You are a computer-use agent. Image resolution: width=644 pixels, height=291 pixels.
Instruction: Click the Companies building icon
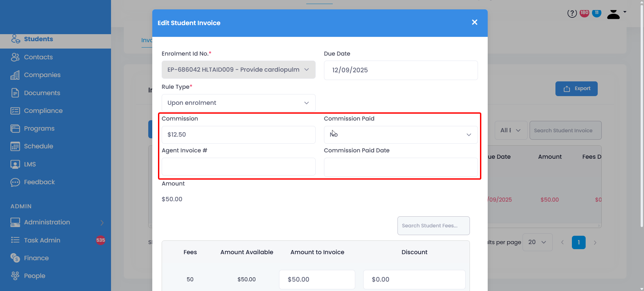[x=15, y=75]
